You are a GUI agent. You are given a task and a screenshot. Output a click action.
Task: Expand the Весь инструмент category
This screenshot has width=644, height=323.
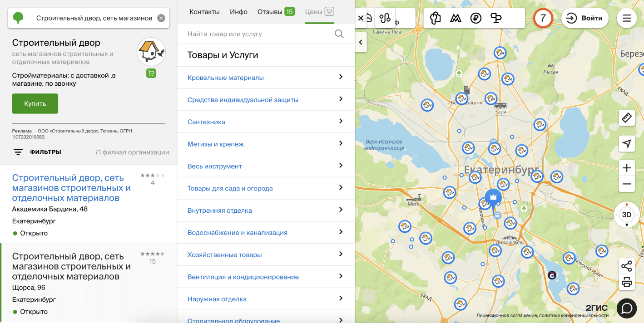[265, 166]
